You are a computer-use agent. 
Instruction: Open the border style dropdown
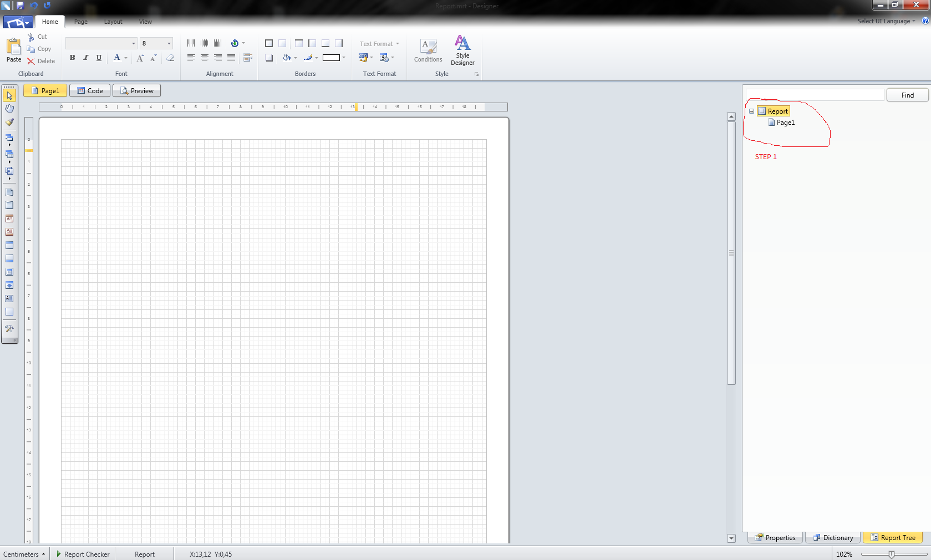pyautogui.click(x=334, y=58)
